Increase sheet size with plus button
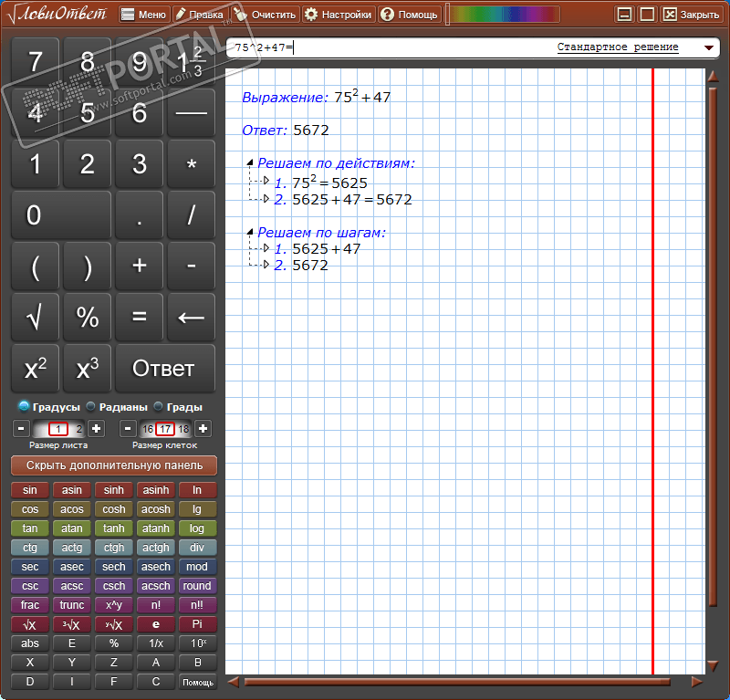This screenshot has width=730, height=700. (97, 428)
